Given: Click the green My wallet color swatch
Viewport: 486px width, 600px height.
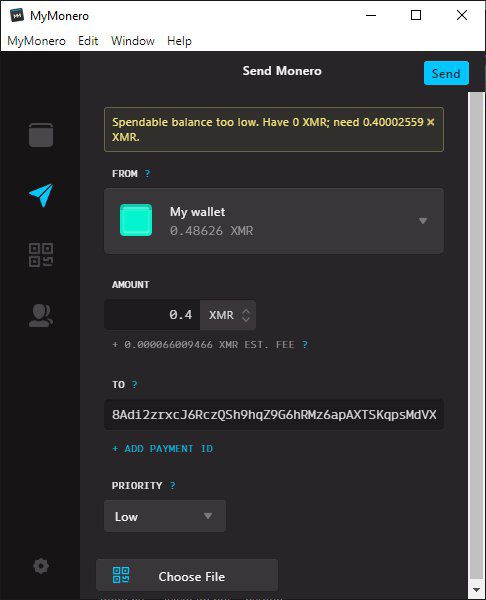Looking at the screenshot, I should coord(136,220).
